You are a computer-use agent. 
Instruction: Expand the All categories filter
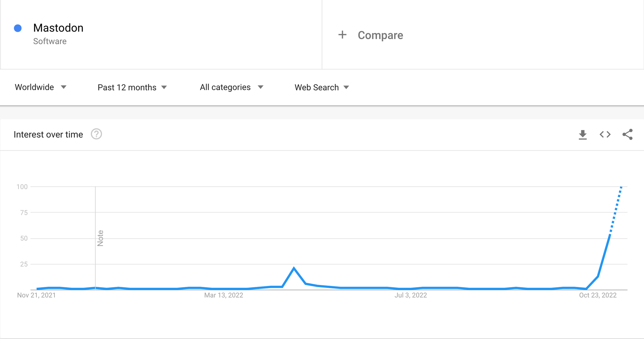pyautogui.click(x=231, y=87)
